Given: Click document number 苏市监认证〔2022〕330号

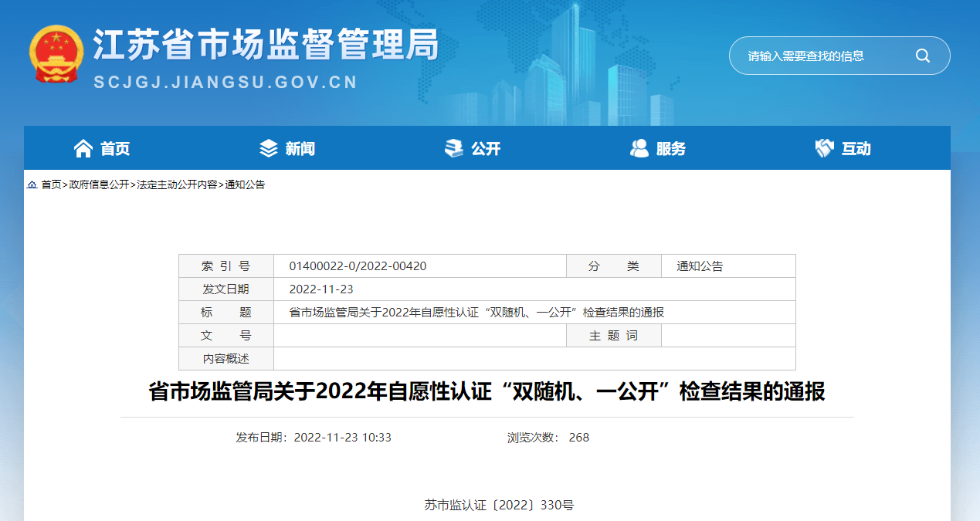Looking at the screenshot, I should pyautogui.click(x=499, y=506).
